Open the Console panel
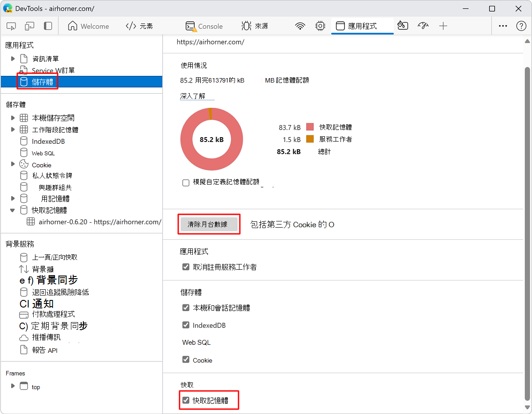The width and height of the screenshot is (532, 414). point(204,26)
